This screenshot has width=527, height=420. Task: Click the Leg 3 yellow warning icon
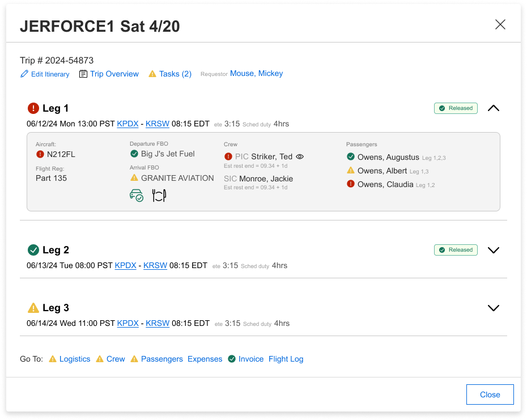click(x=33, y=308)
